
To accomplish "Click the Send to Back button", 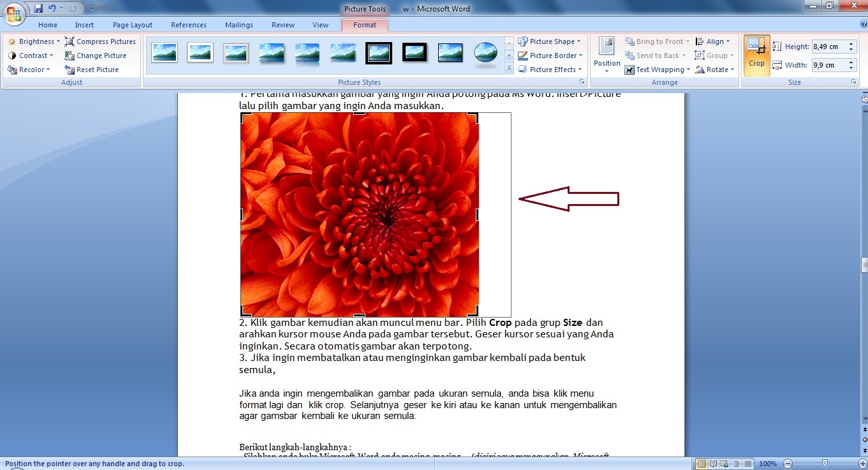I will pos(656,55).
